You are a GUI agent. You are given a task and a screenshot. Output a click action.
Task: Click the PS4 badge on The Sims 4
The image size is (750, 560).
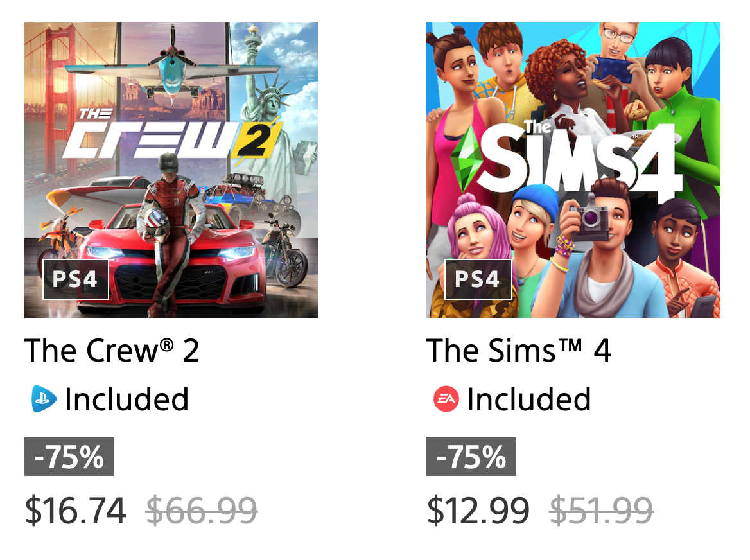(478, 279)
